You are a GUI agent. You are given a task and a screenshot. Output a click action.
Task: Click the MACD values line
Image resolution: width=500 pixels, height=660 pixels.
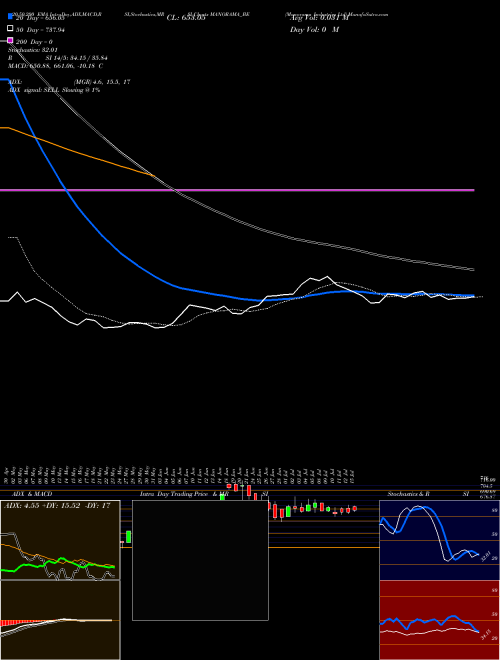[x=56, y=66]
